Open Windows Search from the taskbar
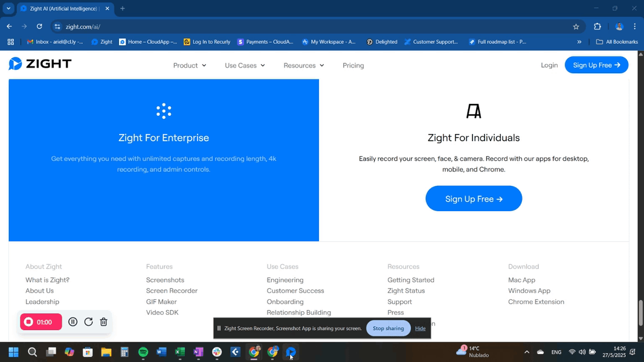Image resolution: width=644 pixels, height=362 pixels. coord(32,352)
